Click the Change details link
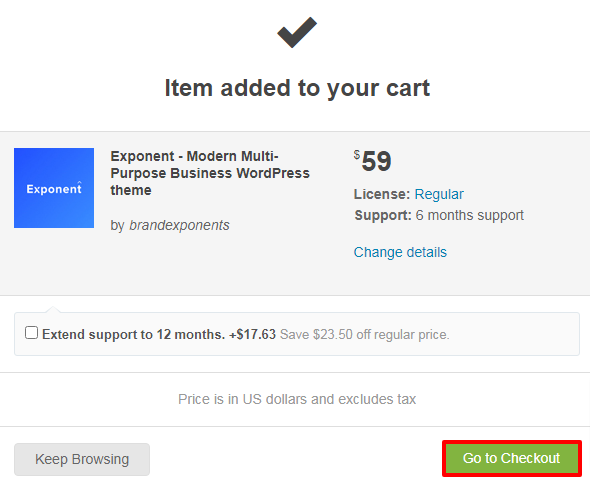 coord(400,252)
